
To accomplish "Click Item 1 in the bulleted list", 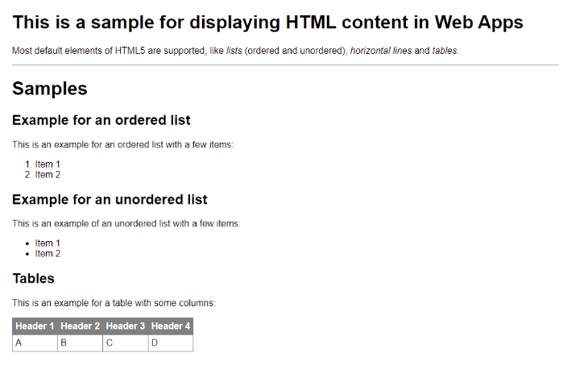I will pyautogui.click(x=48, y=243).
